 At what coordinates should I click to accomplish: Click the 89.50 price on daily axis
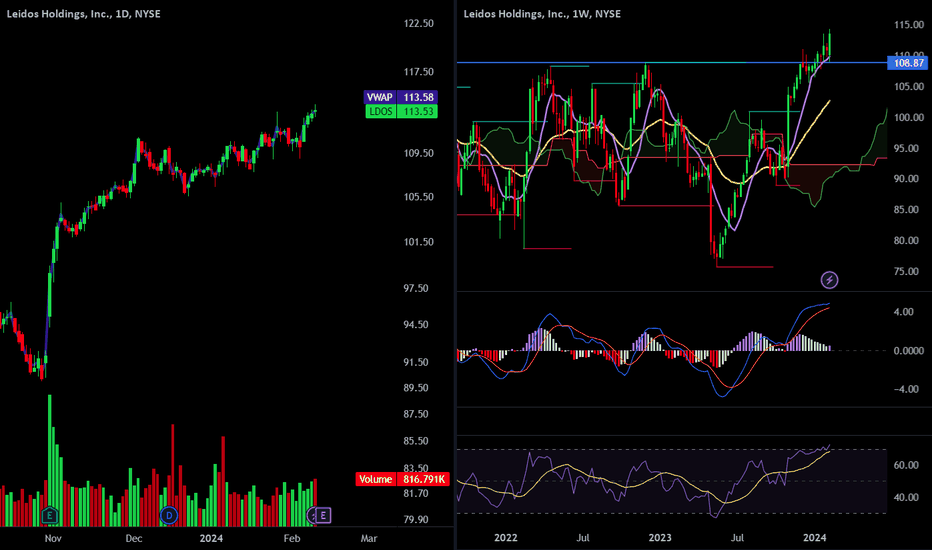pyautogui.click(x=416, y=388)
